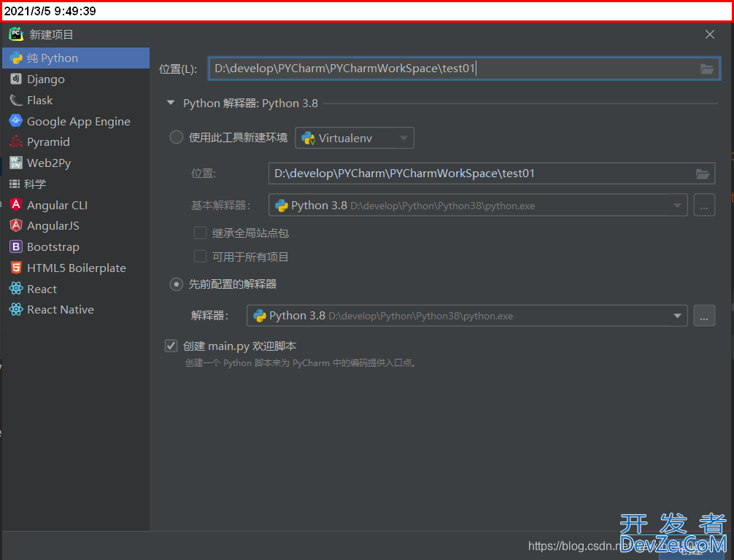Browse folder for the virtualenv 位置 path
Screen dimensions: 734x560
tap(703, 174)
